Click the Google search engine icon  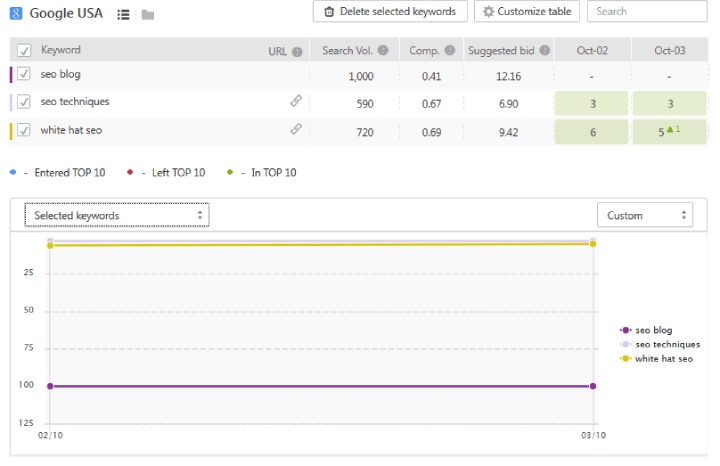[16, 13]
